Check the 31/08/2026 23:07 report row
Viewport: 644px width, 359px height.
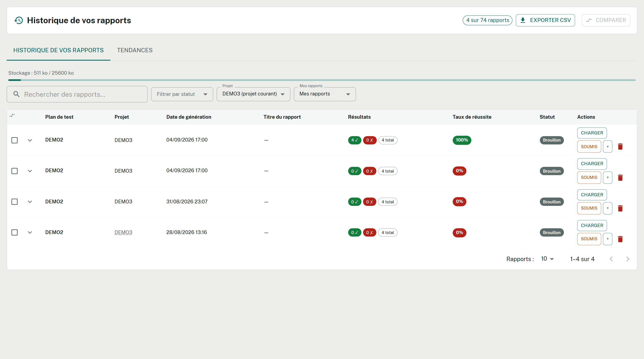(x=15, y=202)
